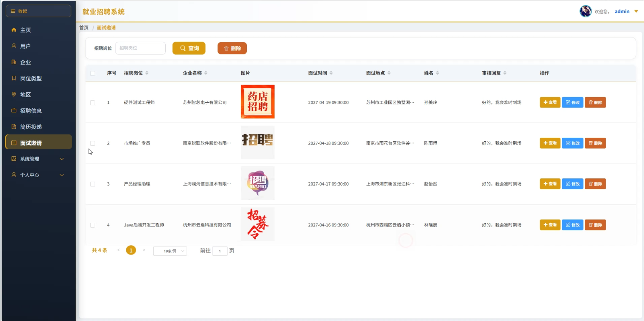Click the building icon beside 企业

(14, 62)
